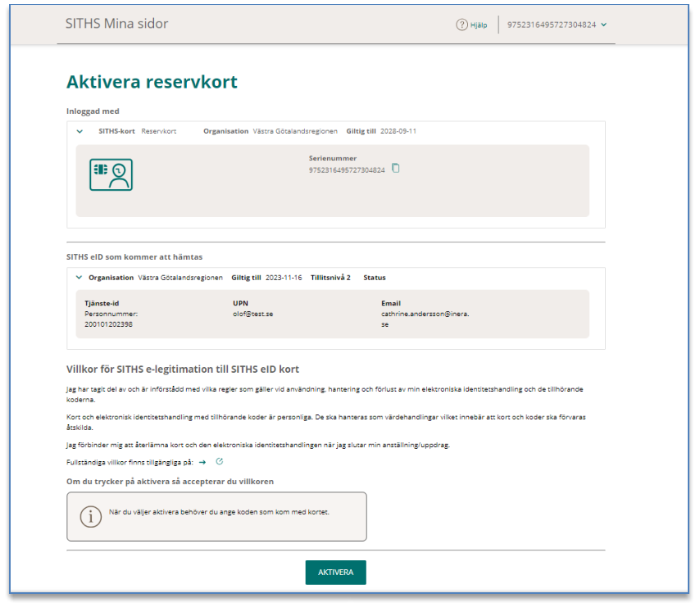
Task: Go to SITHS Mina sidor home
Action: (116, 24)
